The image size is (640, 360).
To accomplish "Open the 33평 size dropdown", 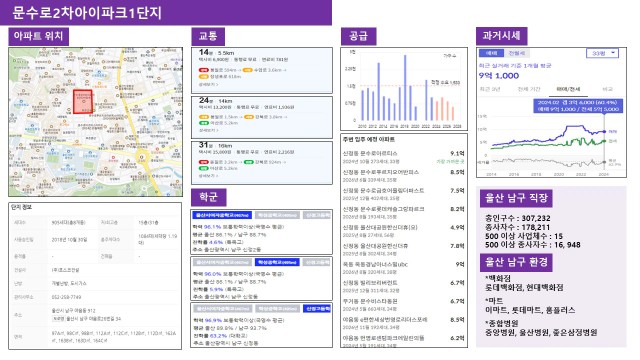I will (x=602, y=53).
